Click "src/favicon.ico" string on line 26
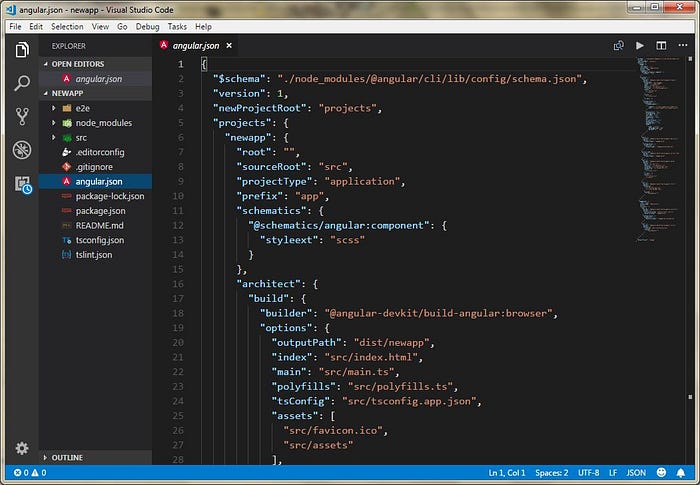This screenshot has width=700, height=485. click(x=333, y=431)
